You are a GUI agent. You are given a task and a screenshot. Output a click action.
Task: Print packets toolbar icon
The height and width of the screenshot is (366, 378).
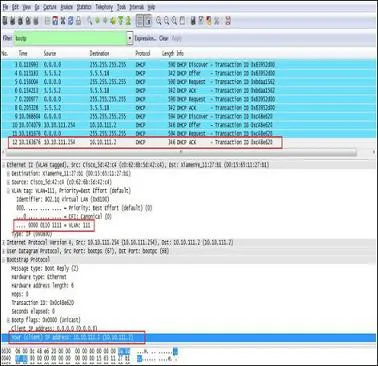click(78, 21)
